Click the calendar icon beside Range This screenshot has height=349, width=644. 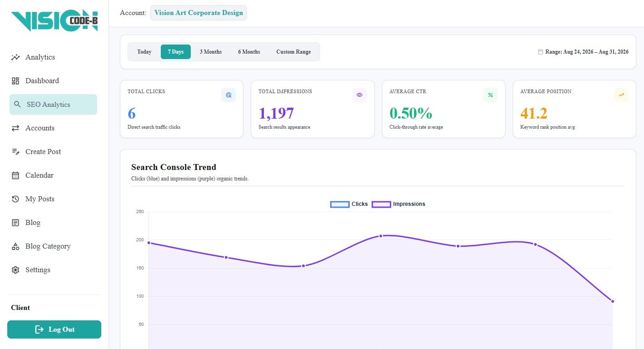click(540, 52)
